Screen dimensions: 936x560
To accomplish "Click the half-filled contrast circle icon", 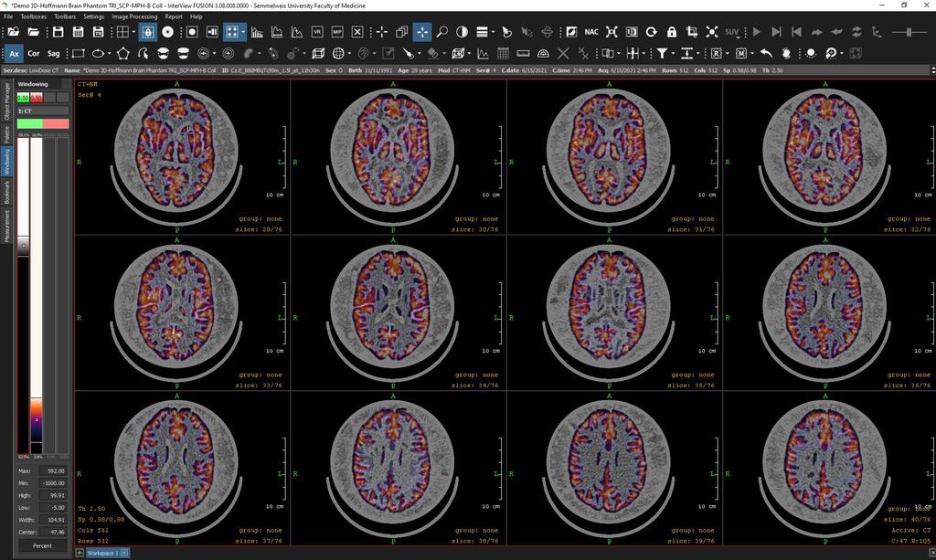I will point(462,32).
